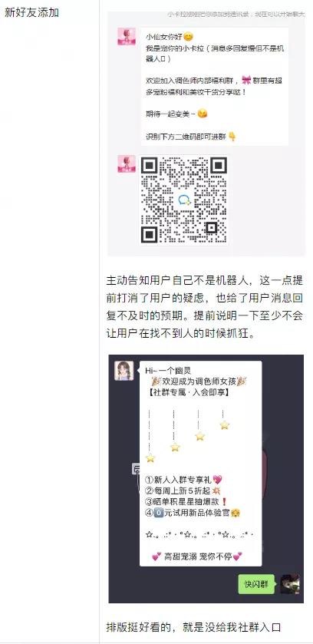The height and width of the screenshot is (644, 313).
Task: Click the 【社群专属·入会即享】 text line
Action: 187,393
